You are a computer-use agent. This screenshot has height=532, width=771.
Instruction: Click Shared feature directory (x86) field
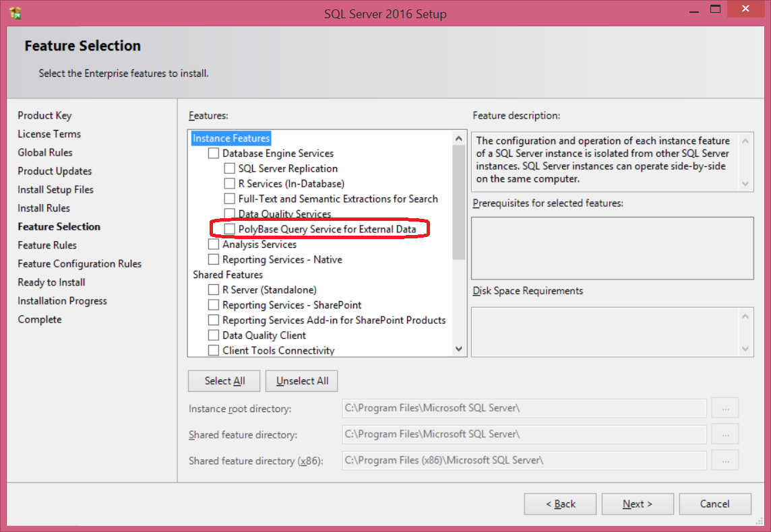click(x=524, y=460)
